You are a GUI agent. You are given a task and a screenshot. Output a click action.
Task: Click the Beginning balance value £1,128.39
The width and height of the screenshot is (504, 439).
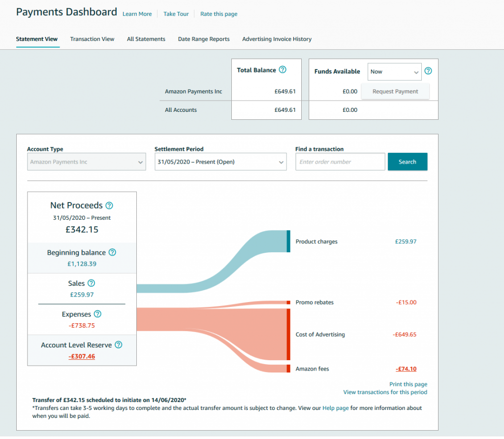82,264
